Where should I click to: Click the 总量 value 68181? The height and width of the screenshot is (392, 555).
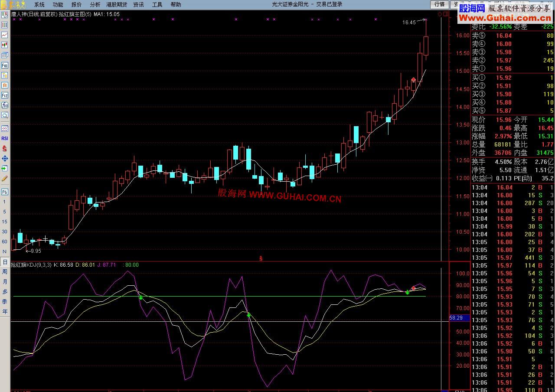(503, 144)
